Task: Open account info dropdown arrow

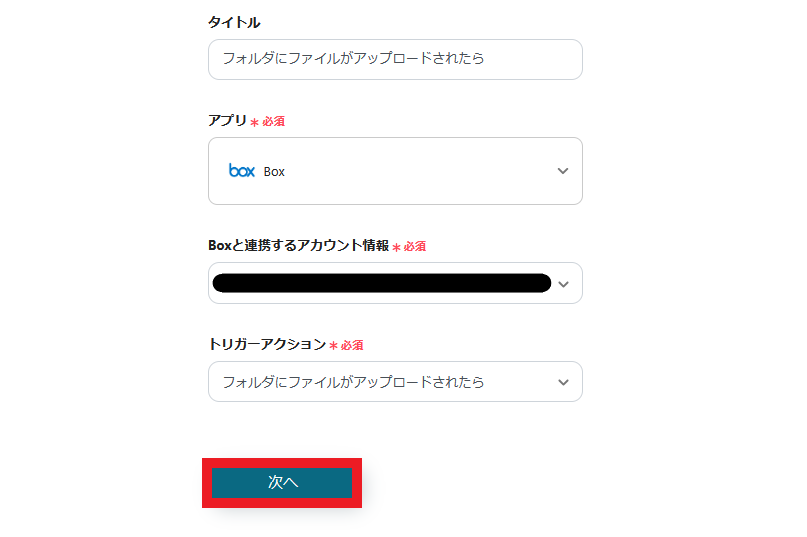Action: 563,284
